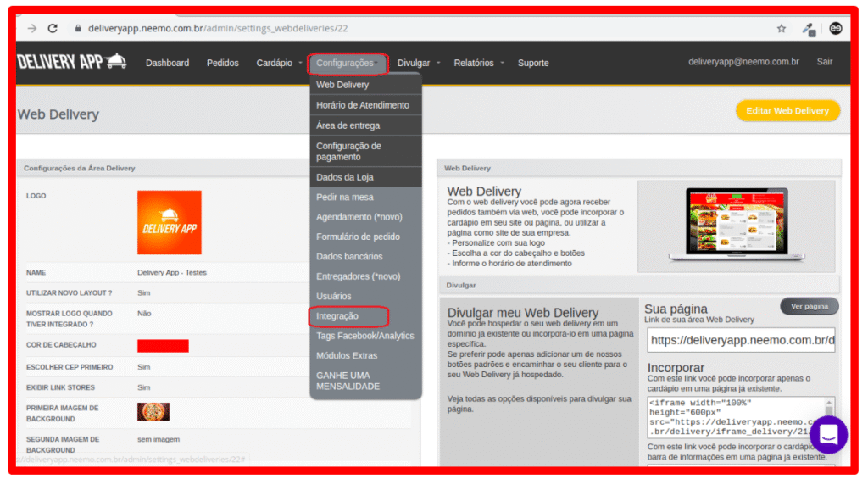Open the browser extensions icon
The image size is (868, 479).
point(809,28)
